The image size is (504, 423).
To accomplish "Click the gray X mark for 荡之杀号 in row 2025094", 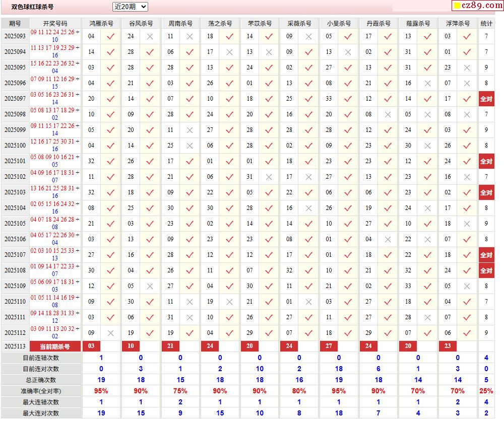I will tap(229, 52).
